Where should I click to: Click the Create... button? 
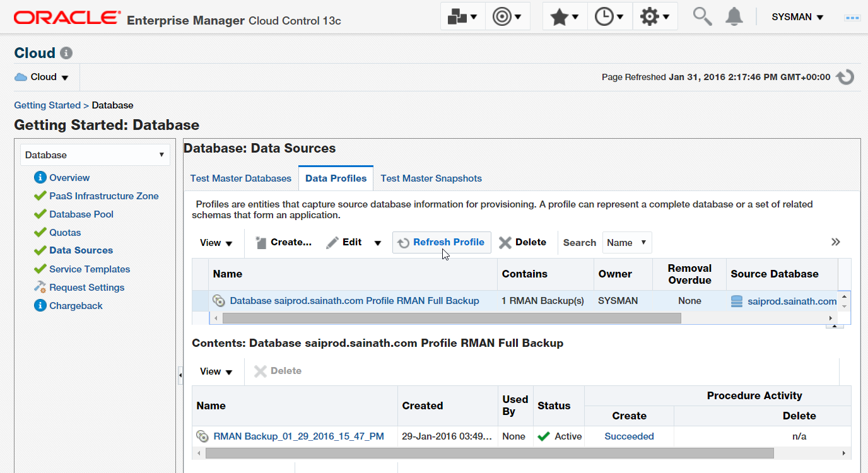283,242
